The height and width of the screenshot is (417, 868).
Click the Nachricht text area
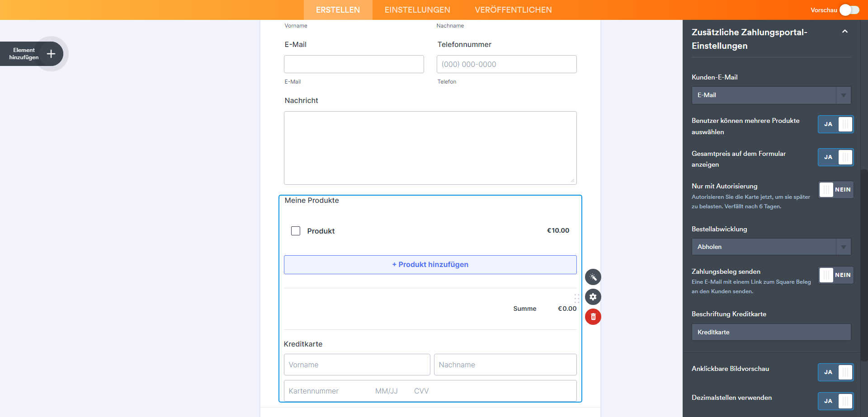430,148
